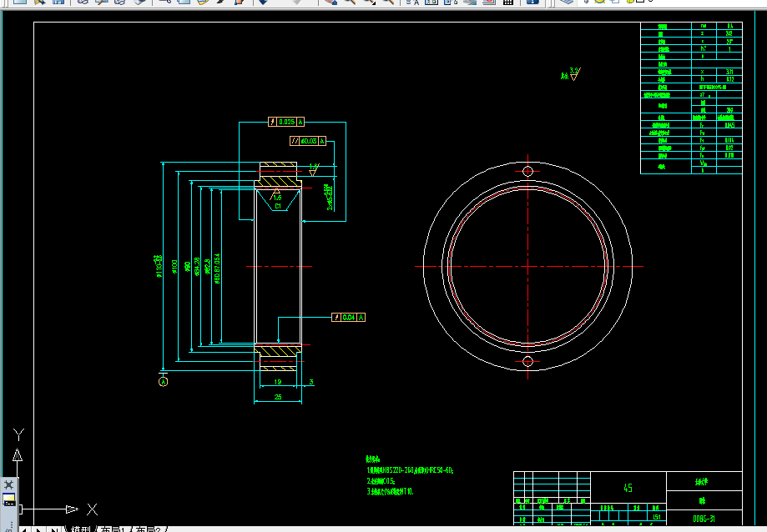
Task: Select the bottom bolt hole circle in the front view
Action: [x=527, y=362]
